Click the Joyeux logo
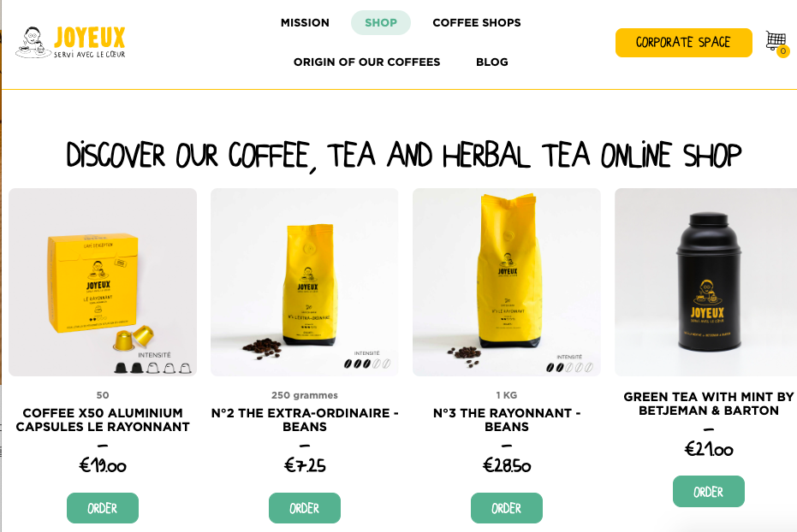Image resolution: width=797 pixels, height=532 pixels. click(71, 42)
